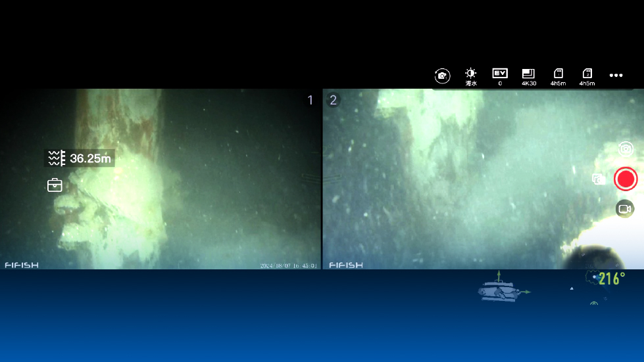Select camera view 1 label
This screenshot has height=362, width=644.
(310, 100)
